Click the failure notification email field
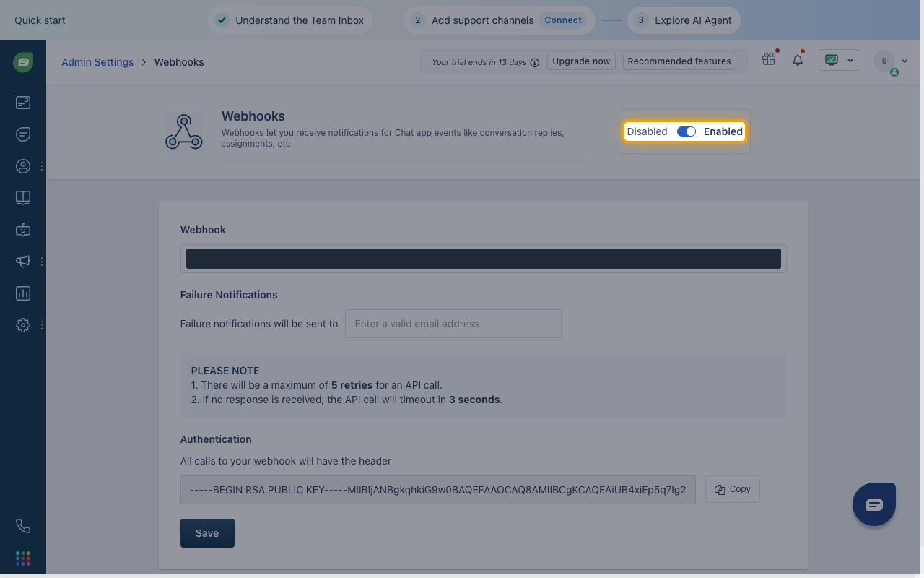The image size is (924, 578). 453,324
